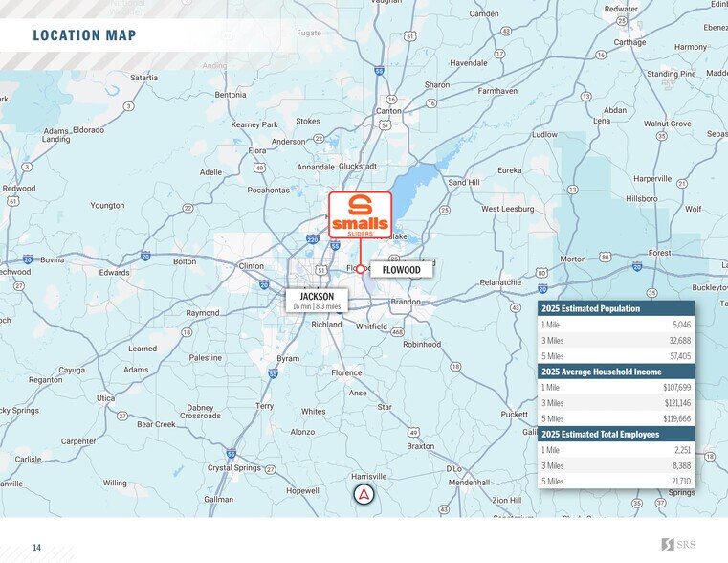Screen dimensions: 728x563
Task: Click the page number 14
Action: [x=36, y=548]
